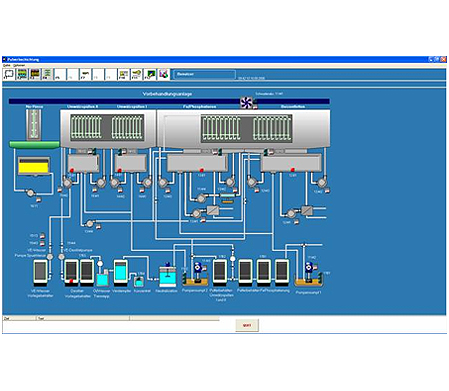The image size is (449, 391).
Task: Click the pump icon below yellow tank
Action: coord(30,193)
